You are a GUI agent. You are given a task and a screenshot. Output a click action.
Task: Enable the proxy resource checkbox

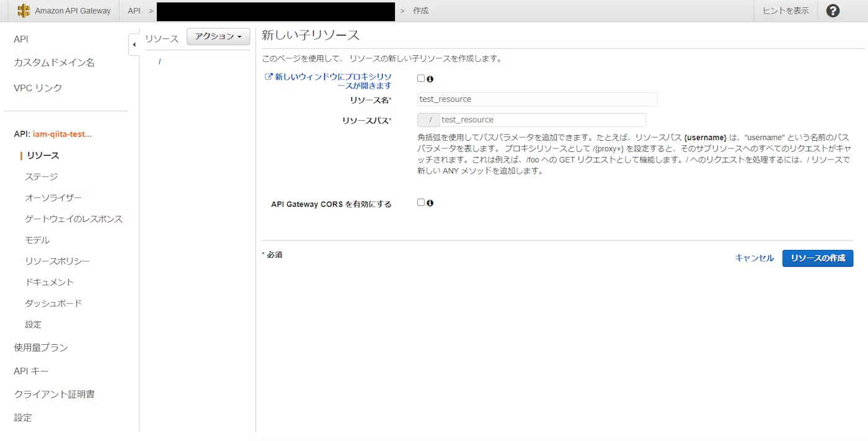pyautogui.click(x=421, y=79)
